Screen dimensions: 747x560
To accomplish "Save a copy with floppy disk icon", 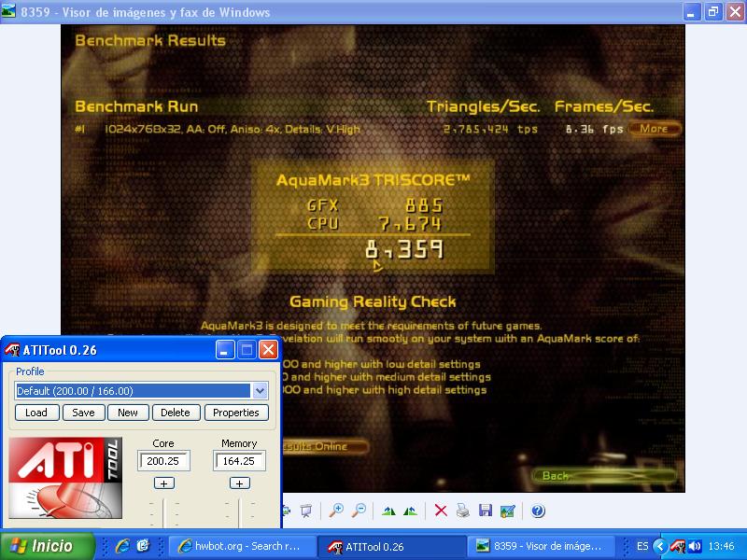I will (x=485, y=511).
